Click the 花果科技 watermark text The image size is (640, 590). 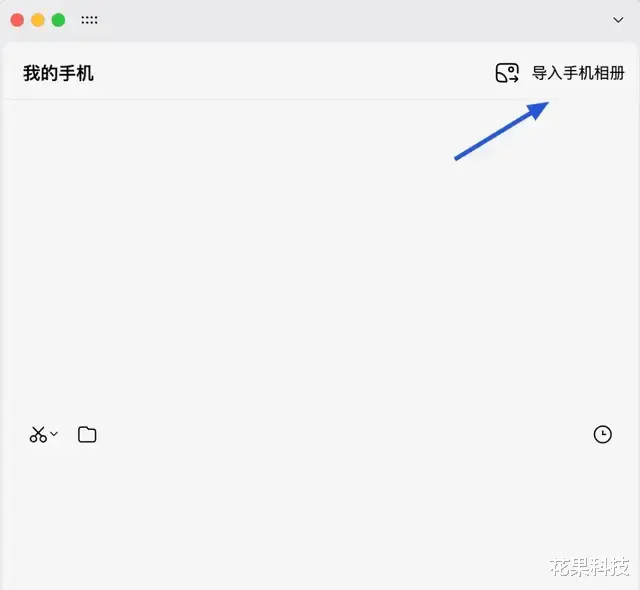click(589, 567)
